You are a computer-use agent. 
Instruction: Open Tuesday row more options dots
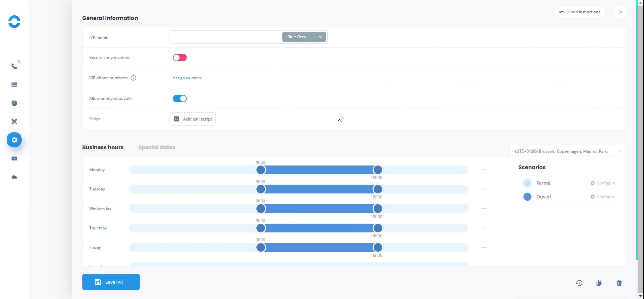tap(484, 189)
